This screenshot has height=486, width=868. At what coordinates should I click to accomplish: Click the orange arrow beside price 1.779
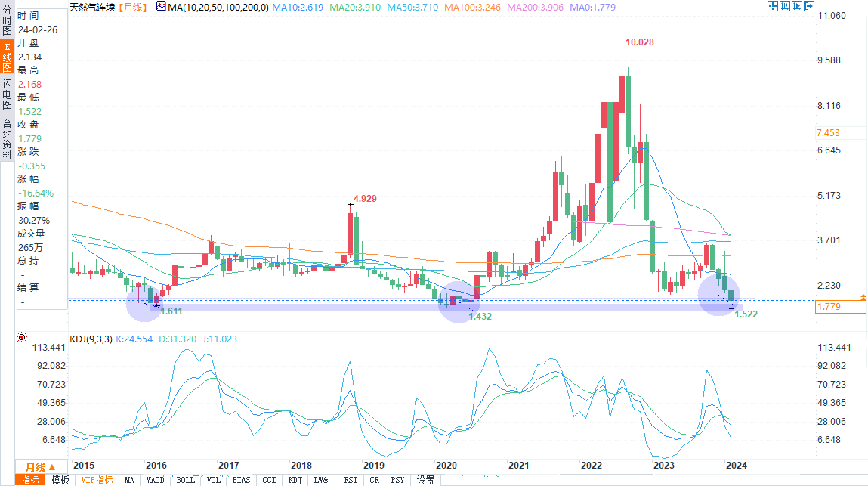point(863,298)
